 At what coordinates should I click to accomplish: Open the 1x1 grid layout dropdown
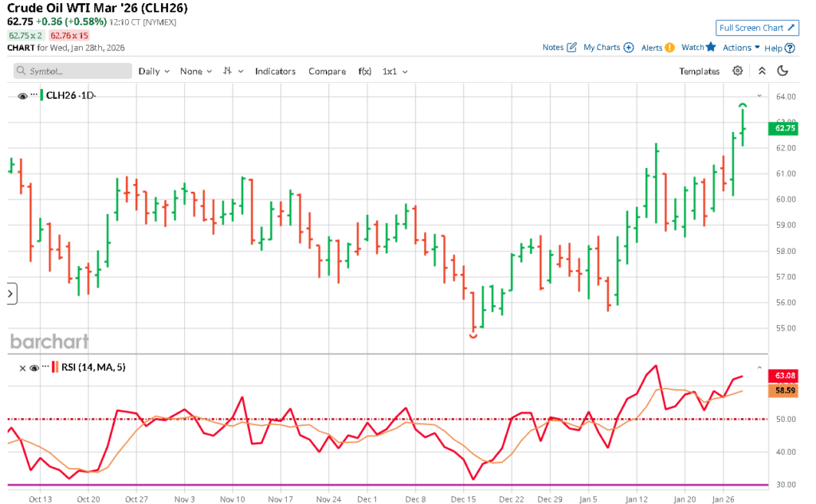[394, 71]
